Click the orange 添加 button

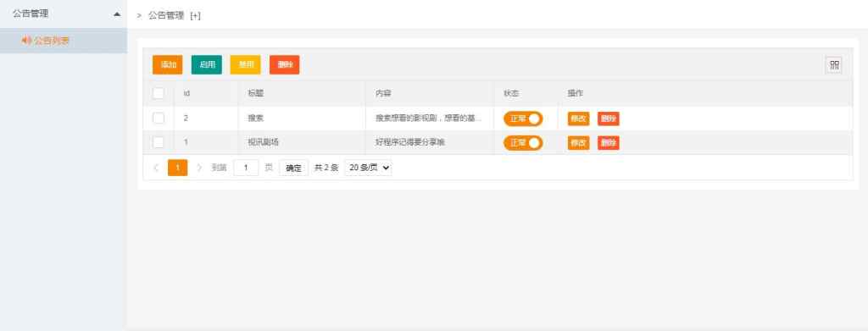167,64
